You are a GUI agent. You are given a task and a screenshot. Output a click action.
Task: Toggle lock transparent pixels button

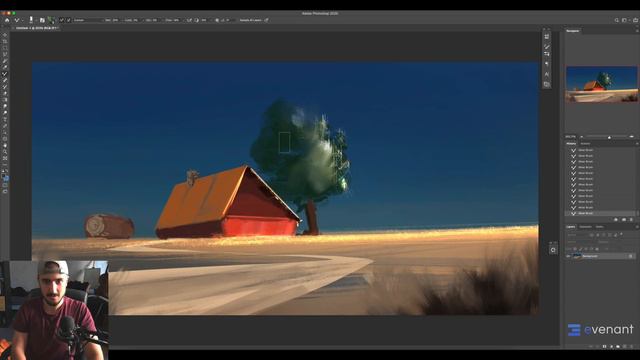pyautogui.click(x=575, y=249)
